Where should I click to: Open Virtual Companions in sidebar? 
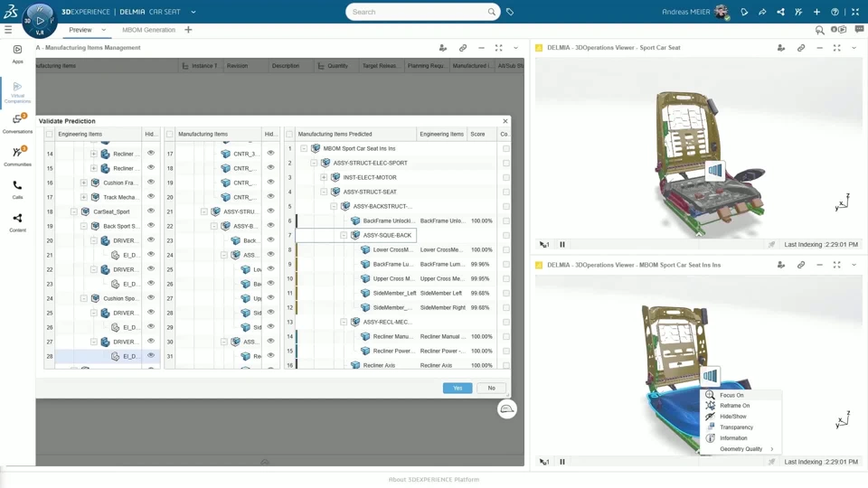(x=18, y=92)
